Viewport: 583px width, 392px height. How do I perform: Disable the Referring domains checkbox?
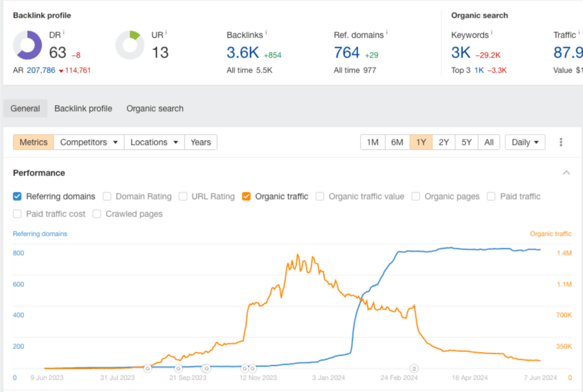click(17, 196)
